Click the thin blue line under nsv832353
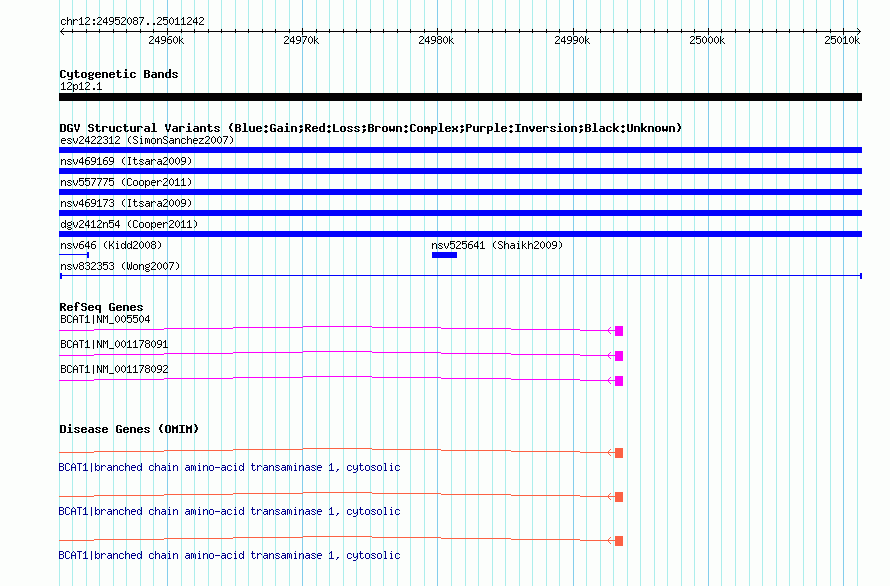 [460, 276]
